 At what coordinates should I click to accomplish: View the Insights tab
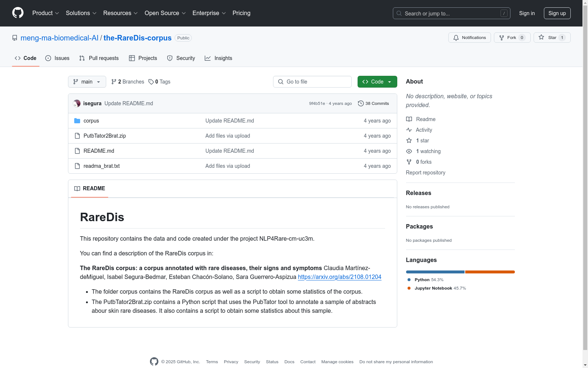pos(219,58)
